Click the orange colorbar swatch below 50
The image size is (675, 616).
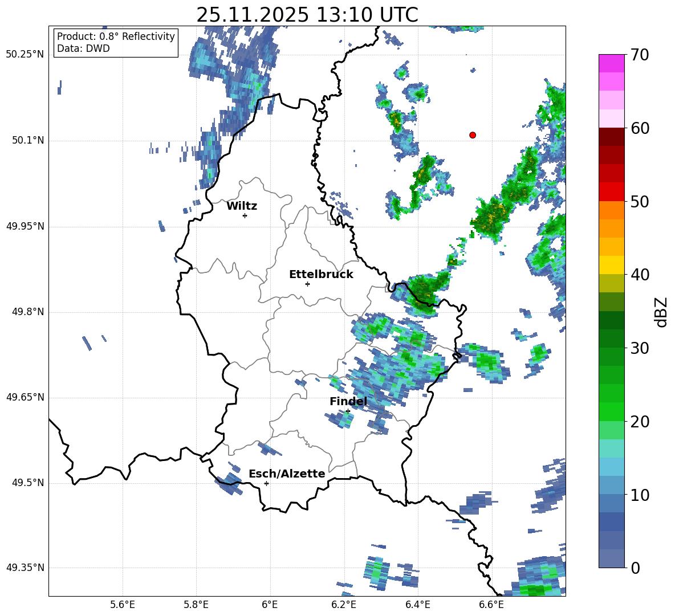[x=611, y=210]
